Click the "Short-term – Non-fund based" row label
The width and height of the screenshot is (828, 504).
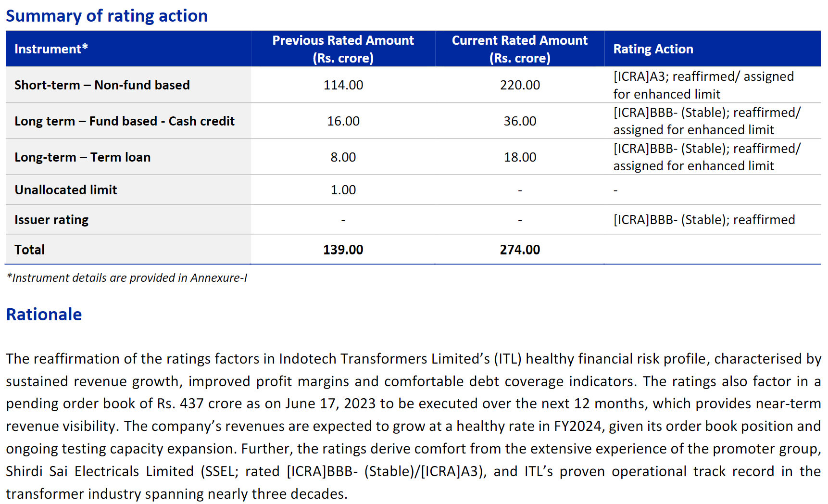pos(102,85)
